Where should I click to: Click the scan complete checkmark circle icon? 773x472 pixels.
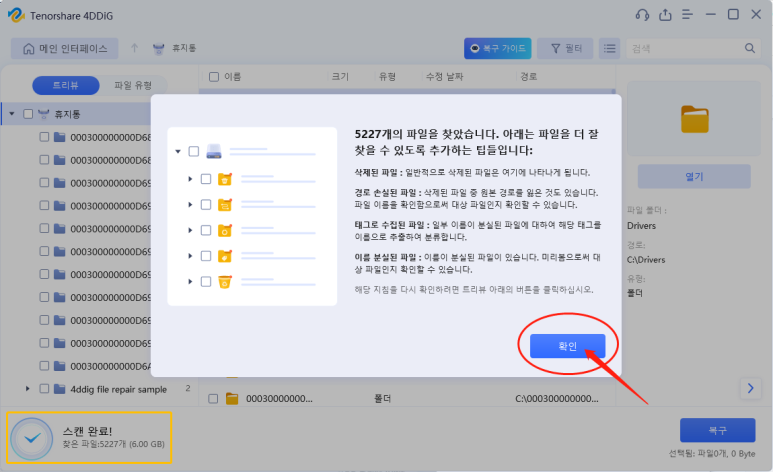32,438
